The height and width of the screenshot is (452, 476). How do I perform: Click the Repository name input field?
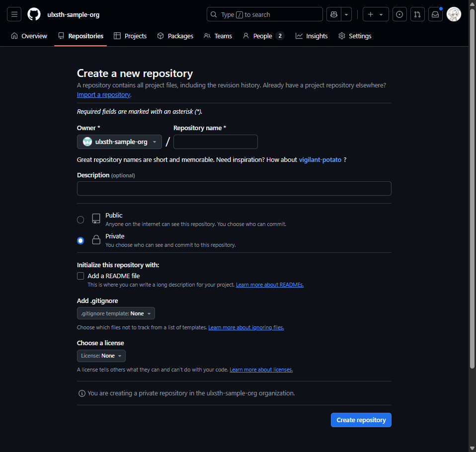(216, 142)
